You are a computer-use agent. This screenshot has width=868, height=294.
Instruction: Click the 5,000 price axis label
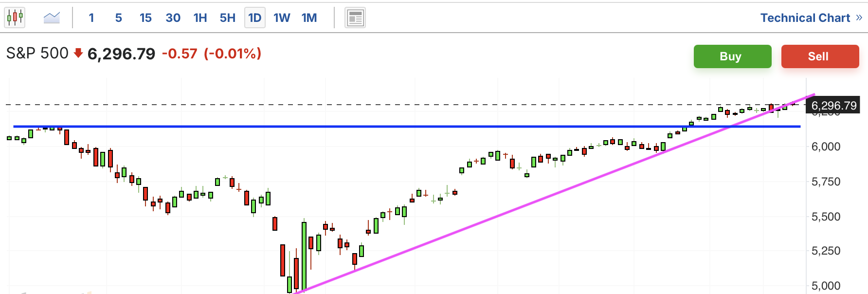coord(826,286)
